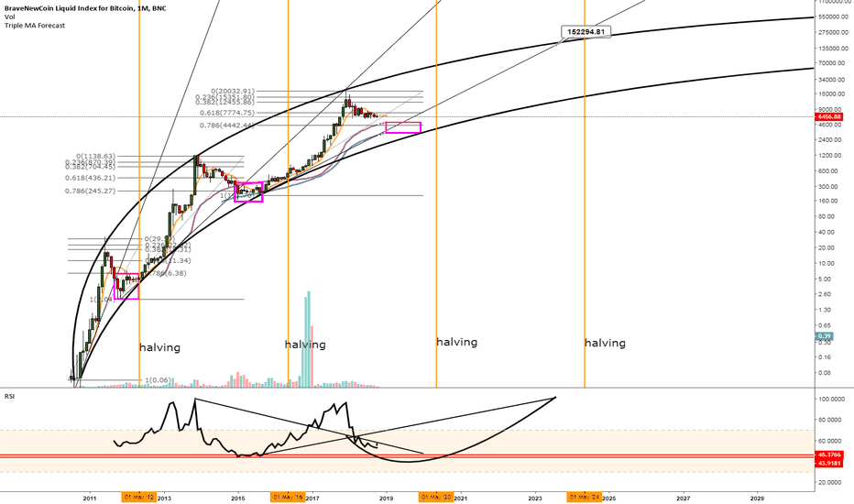854x504 pixels.
Task: Click the 01 May '24 date marker
Action: (585, 497)
